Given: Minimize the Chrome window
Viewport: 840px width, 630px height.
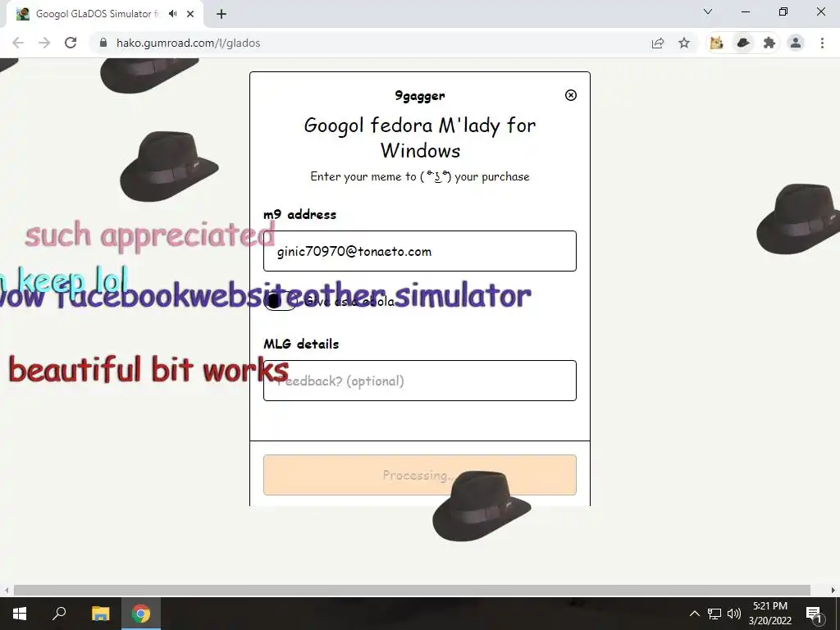Looking at the screenshot, I should pos(746,11).
